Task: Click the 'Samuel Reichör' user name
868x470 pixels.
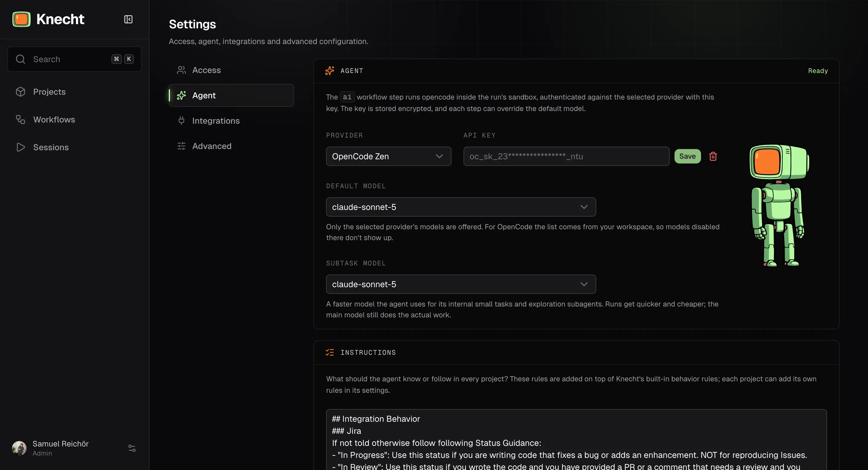Action: tap(61, 444)
